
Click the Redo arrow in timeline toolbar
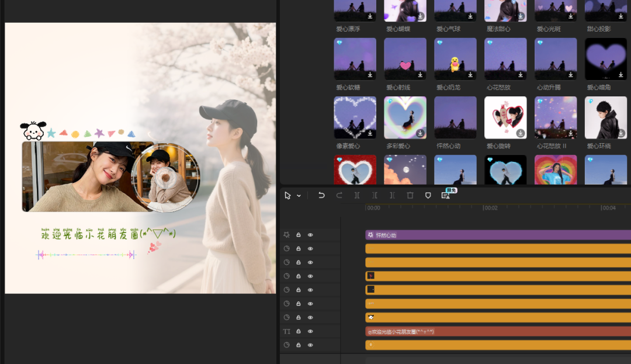click(339, 195)
